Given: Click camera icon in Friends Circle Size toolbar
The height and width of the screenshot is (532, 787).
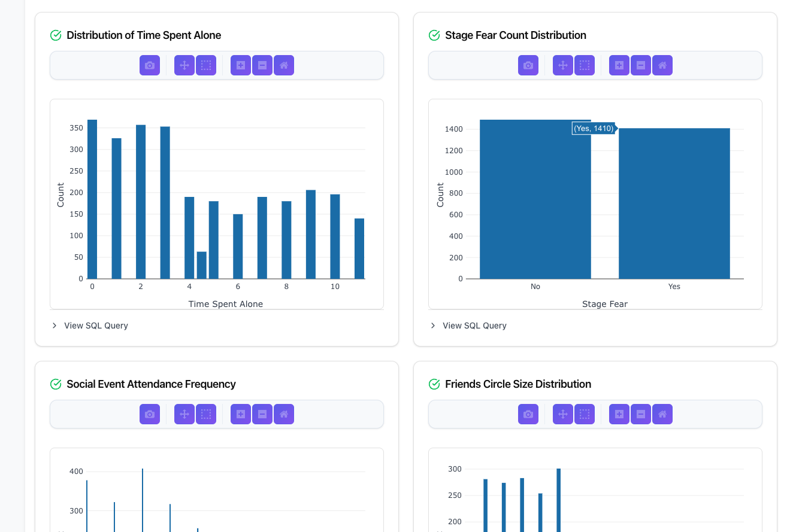Looking at the screenshot, I should click(528, 414).
